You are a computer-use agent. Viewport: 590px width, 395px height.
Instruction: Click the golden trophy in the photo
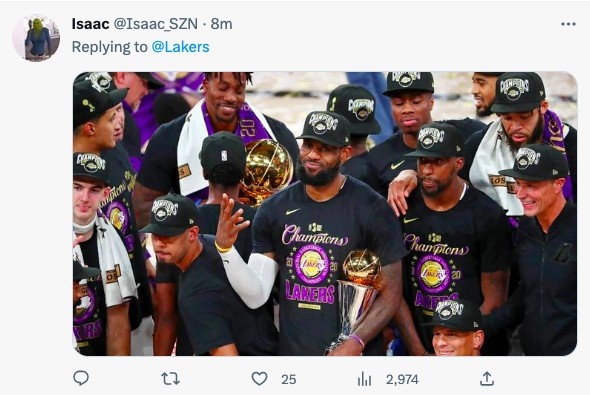coord(355,297)
